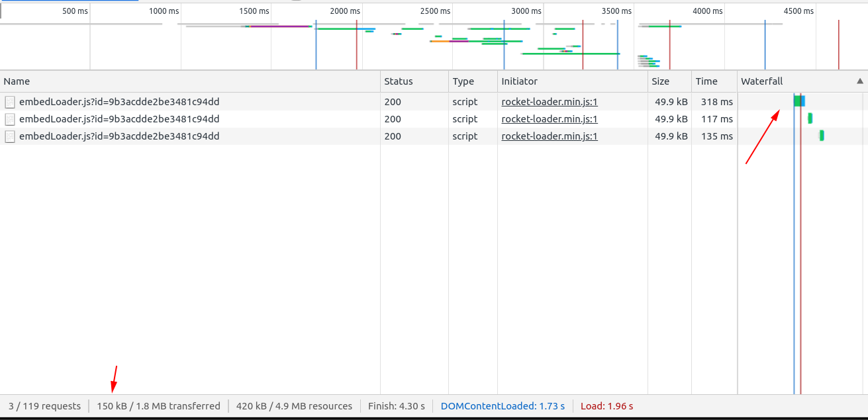868x420 pixels.
Task: Click the 2000 ms label in the timeline overview
Action: (344, 11)
